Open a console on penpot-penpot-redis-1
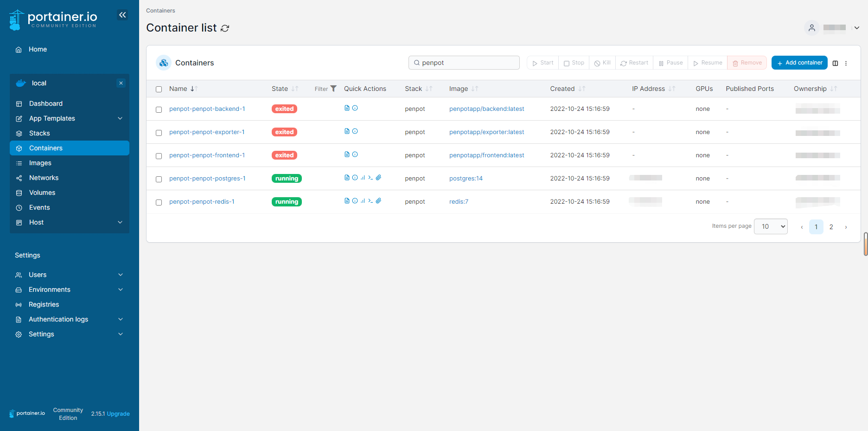Viewport: 868px width, 431px height. pyautogui.click(x=370, y=200)
